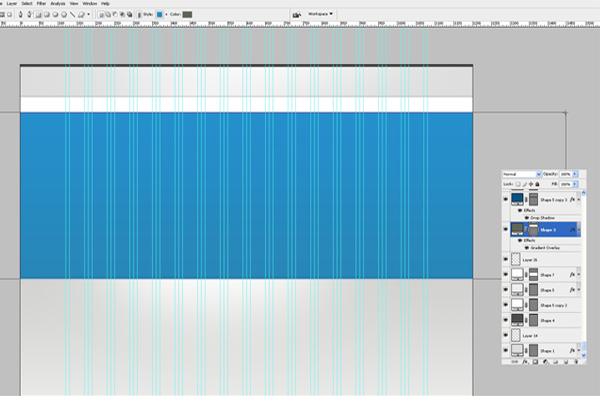Click the Go to Bridge icon

[x=297, y=15]
